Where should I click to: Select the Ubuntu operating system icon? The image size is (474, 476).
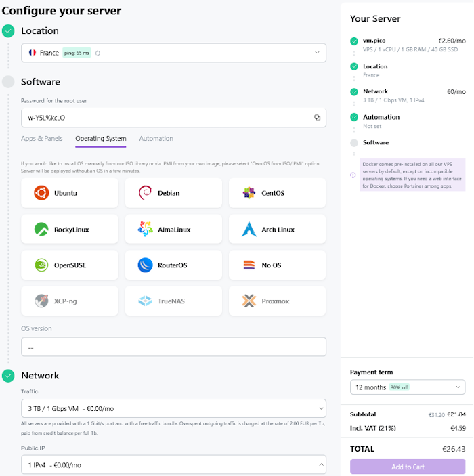point(41,193)
